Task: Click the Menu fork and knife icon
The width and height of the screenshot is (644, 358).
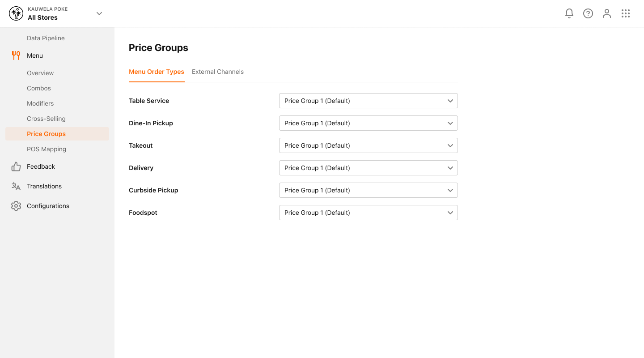Action: (x=16, y=55)
